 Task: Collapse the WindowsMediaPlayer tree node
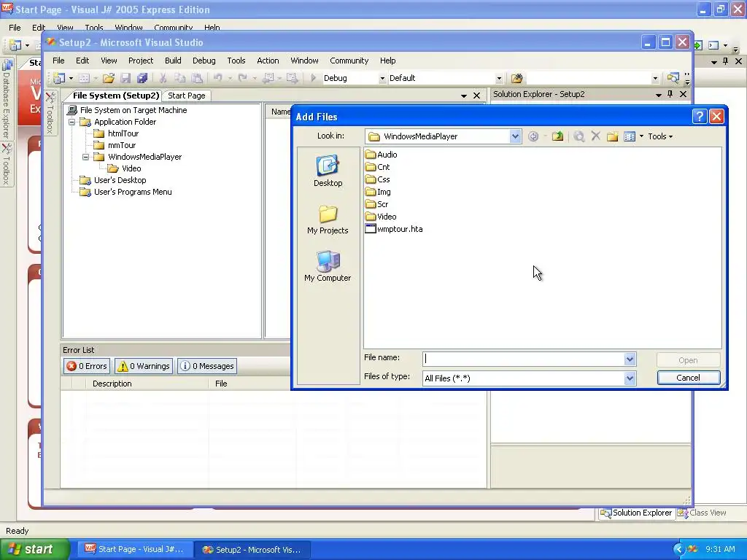coord(86,157)
